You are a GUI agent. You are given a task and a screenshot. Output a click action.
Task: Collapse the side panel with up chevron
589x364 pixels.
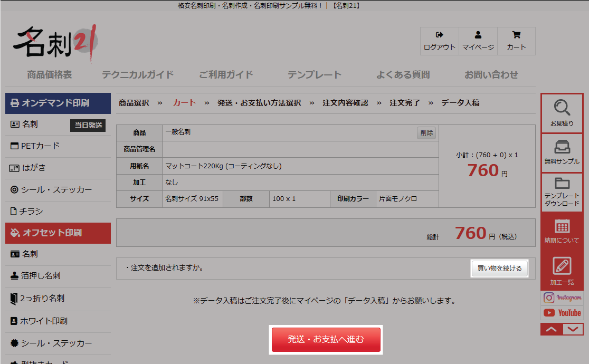pos(551,329)
